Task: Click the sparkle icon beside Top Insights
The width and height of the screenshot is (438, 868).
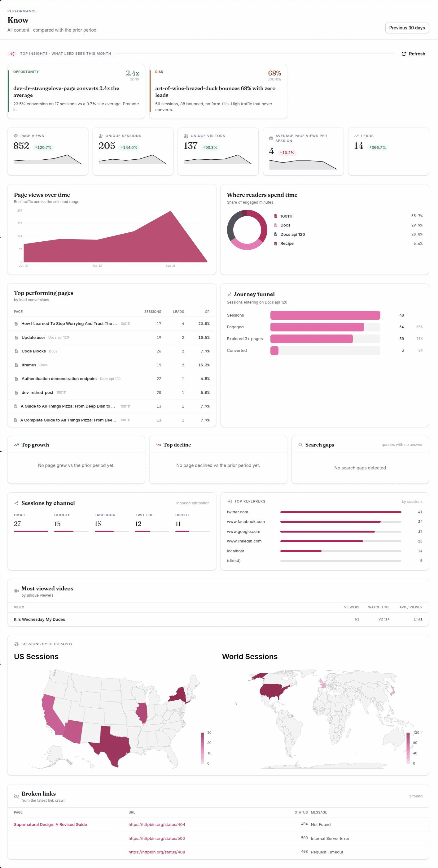Action: point(12,54)
